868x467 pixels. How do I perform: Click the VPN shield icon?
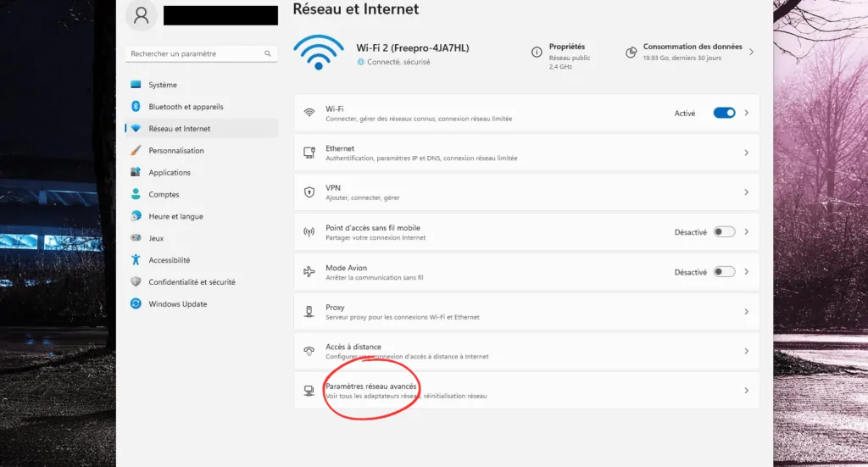pyautogui.click(x=309, y=192)
